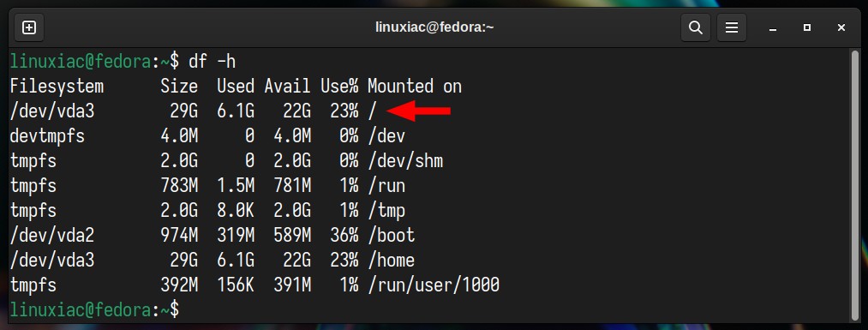
Task: Open a new terminal tab
Action: click(x=29, y=27)
